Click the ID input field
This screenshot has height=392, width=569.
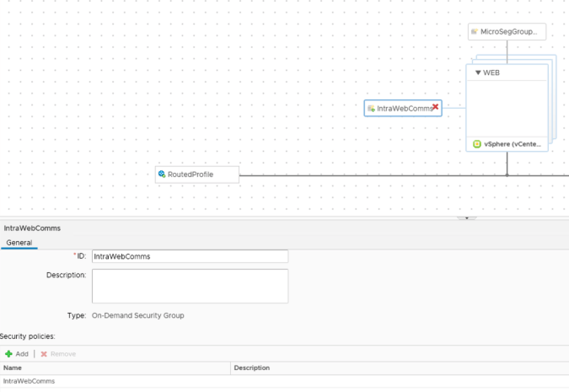coord(191,256)
